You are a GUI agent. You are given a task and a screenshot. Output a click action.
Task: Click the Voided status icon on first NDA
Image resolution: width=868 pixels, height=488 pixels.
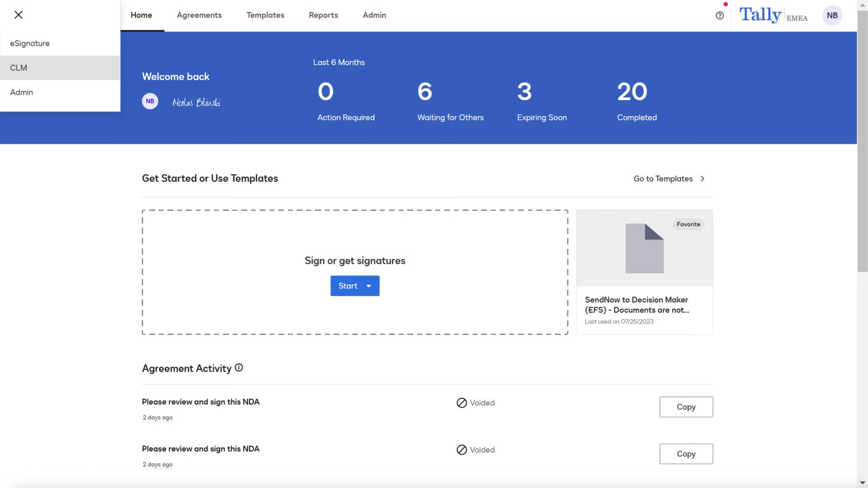click(x=461, y=403)
